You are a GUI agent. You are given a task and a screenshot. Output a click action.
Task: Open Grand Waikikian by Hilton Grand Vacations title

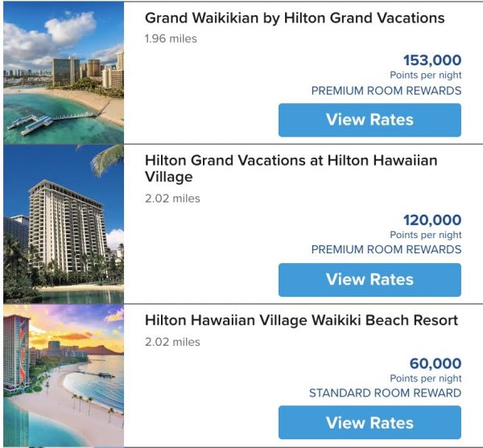(x=295, y=18)
